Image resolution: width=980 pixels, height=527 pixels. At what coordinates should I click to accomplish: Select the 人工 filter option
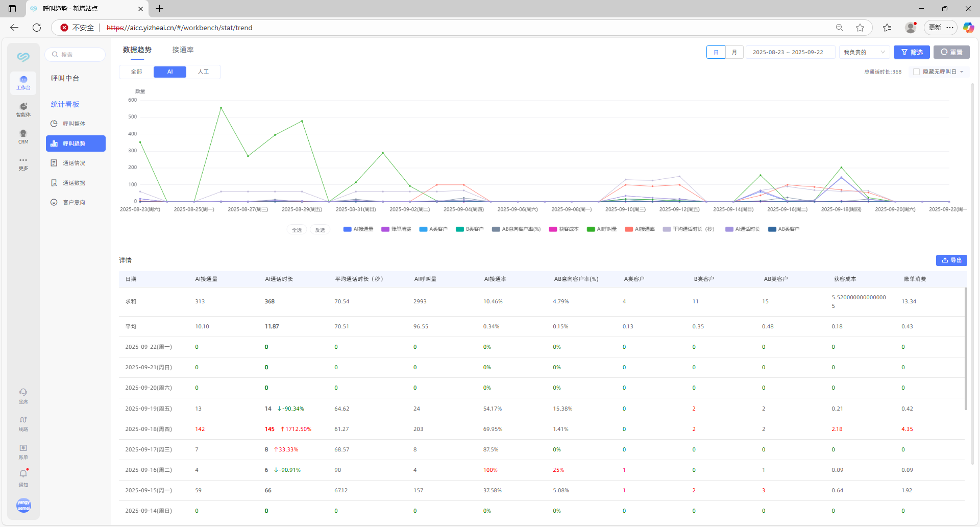click(203, 72)
